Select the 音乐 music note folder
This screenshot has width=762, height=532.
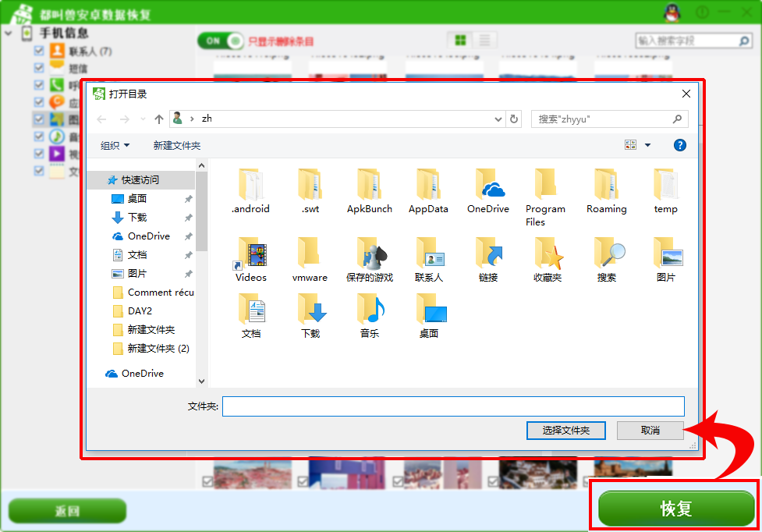pyautogui.click(x=370, y=309)
